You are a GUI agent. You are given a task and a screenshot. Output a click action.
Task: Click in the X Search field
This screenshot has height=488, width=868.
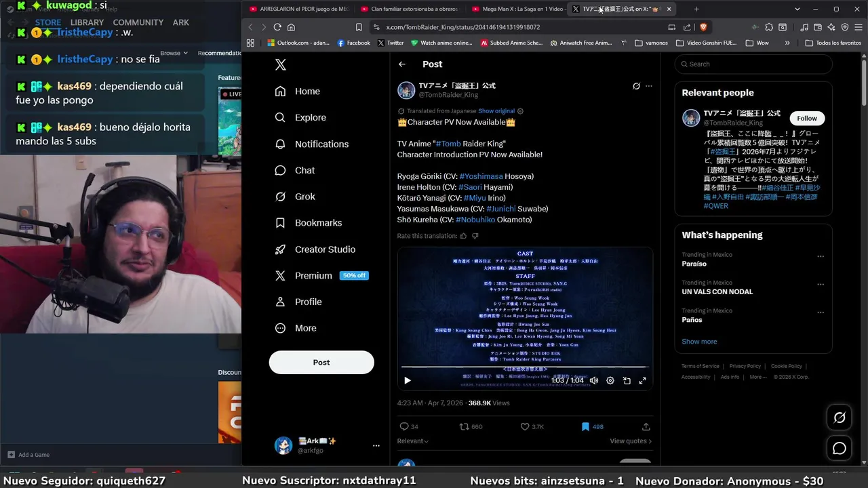[753, 64]
